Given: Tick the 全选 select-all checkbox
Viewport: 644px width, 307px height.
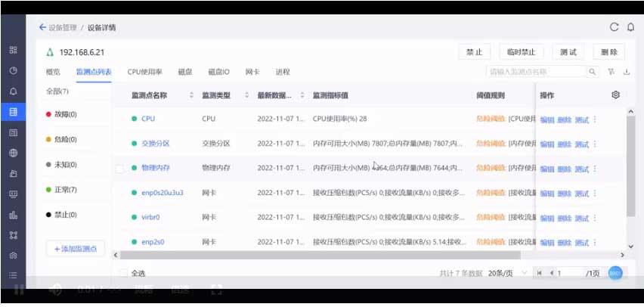Looking at the screenshot, I should [x=124, y=273].
